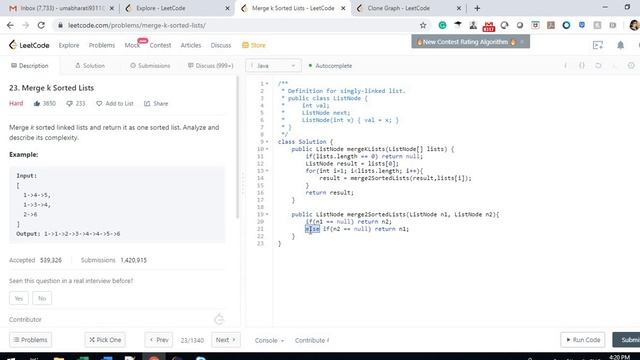The width and height of the screenshot is (640, 360).
Task: Open the LeetCode playground icon
Action: coord(598,45)
